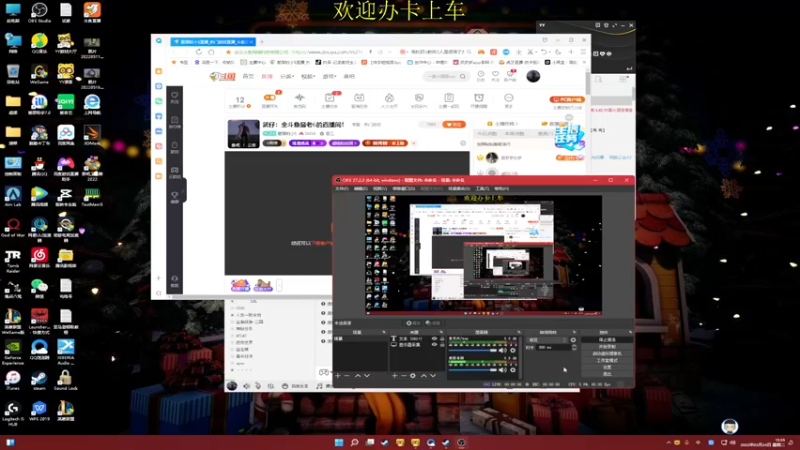Open the Aim Lab desktop shortcut

(x=13, y=196)
